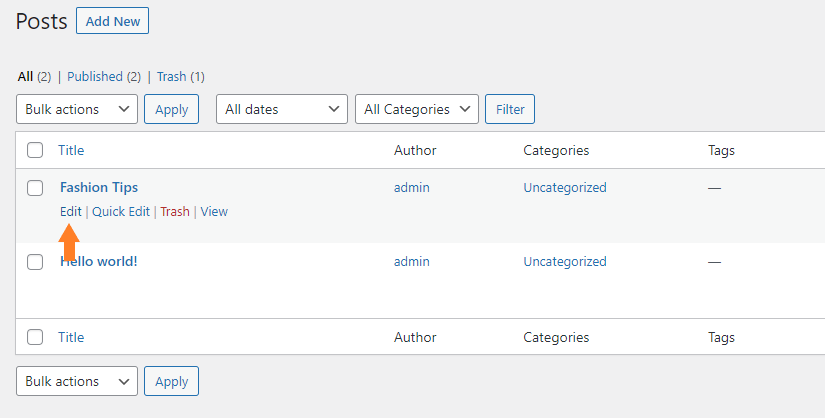The width and height of the screenshot is (825, 418).
Task: Click the bottom Apply button
Action: [172, 381]
